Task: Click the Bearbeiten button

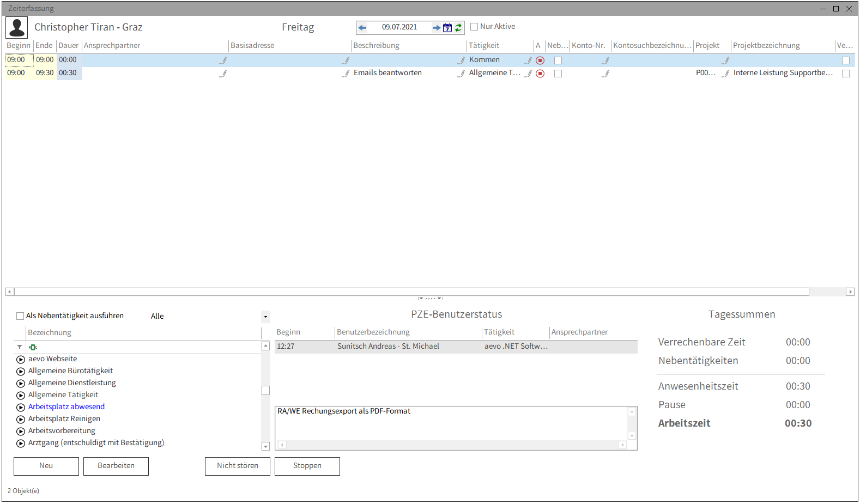Action: coord(116,466)
